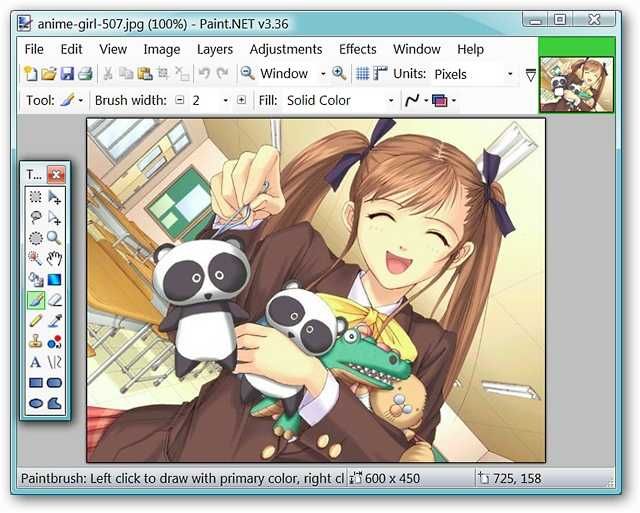
Task: Select the Move Selected Pixels tool
Action: (54, 197)
